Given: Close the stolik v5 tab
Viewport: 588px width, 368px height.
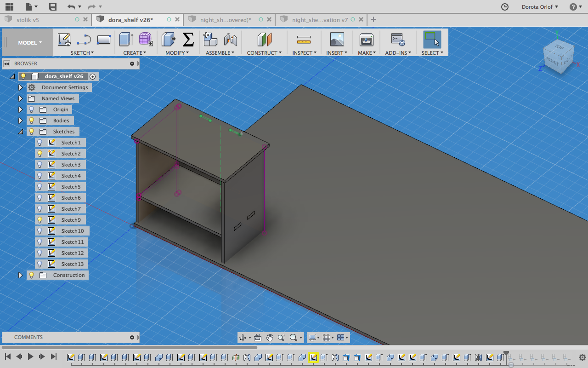Looking at the screenshot, I should (x=85, y=19).
